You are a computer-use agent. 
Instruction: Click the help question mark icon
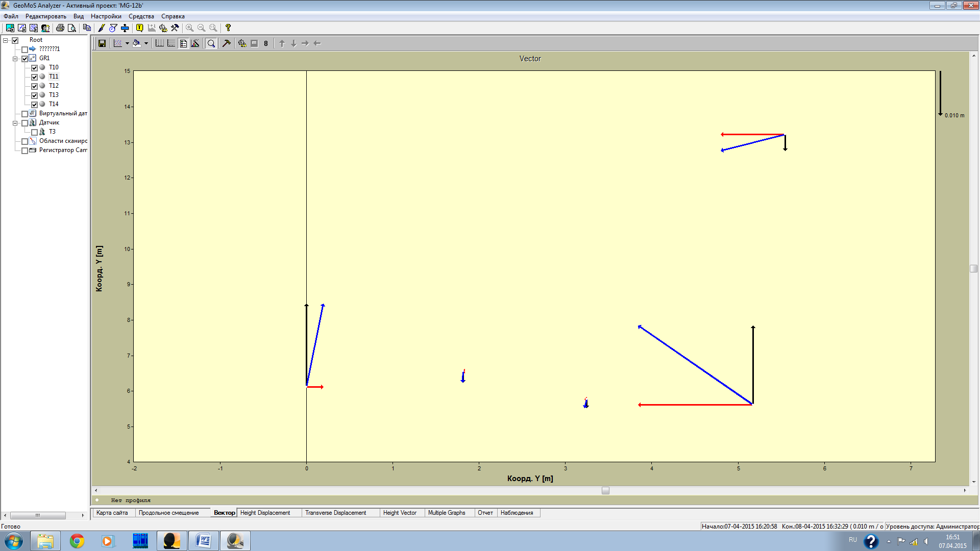click(228, 28)
